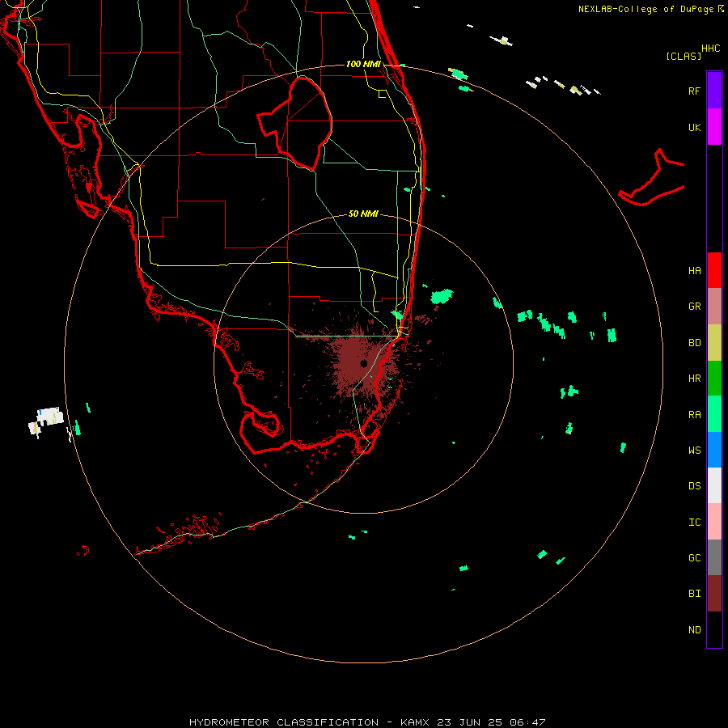The height and width of the screenshot is (728, 728).
Task: Click the 'IC' legend label
Action: tap(694, 523)
